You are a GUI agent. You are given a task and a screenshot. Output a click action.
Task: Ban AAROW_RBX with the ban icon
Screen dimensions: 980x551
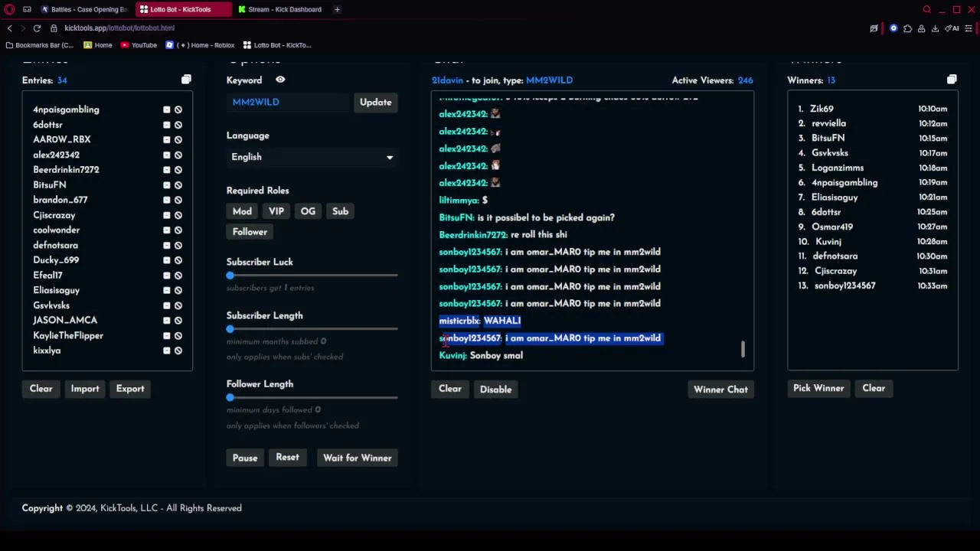[178, 139]
